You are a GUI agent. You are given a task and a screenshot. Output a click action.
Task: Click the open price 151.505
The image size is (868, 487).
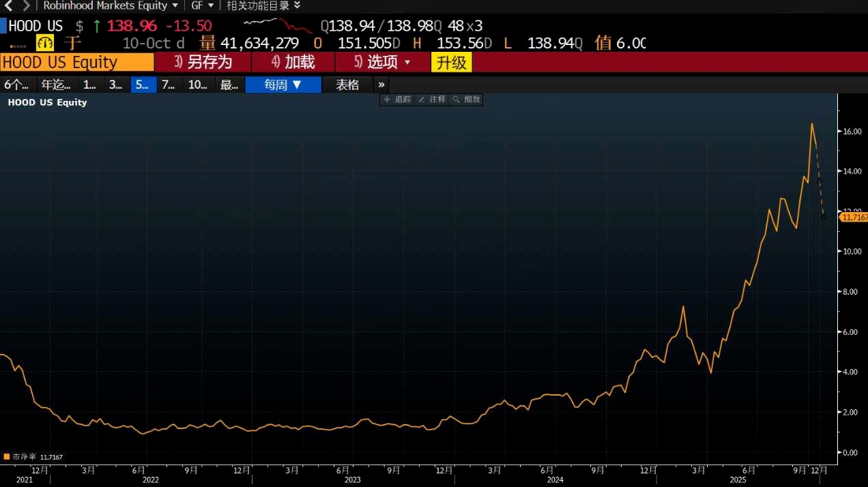tap(364, 44)
